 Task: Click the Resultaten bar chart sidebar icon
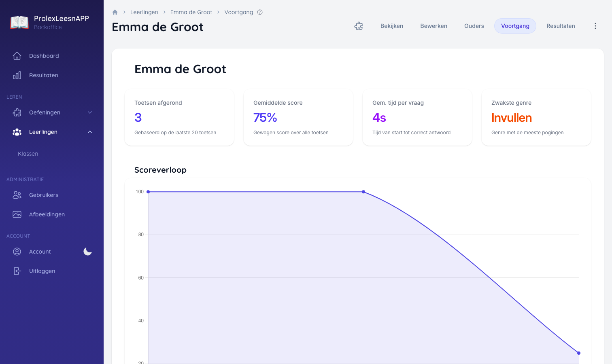[x=17, y=75]
